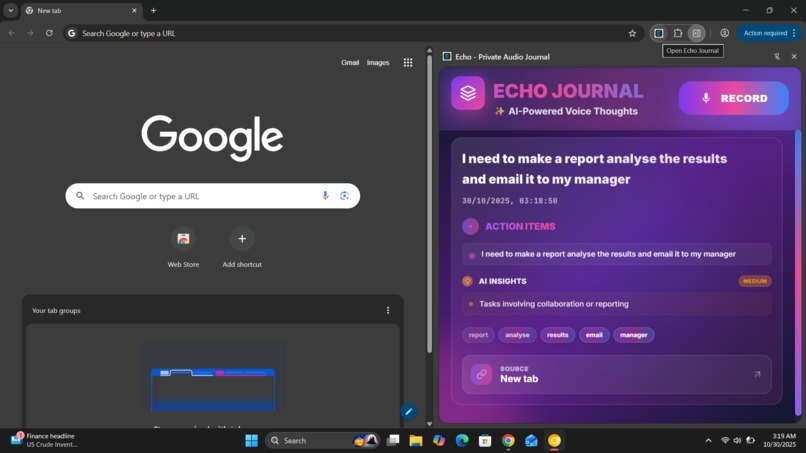Click the Echo Journal layers logo icon
This screenshot has height=453, width=806.
coord(468,93)
